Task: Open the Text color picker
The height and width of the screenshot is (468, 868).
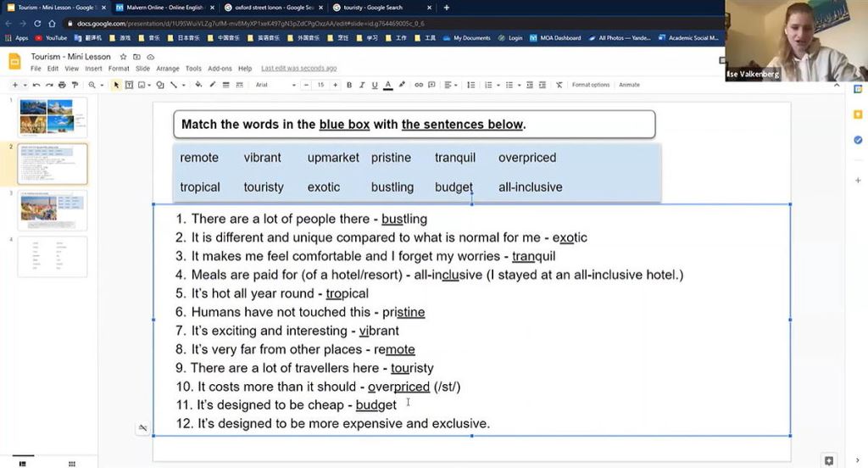Action: pyautogui.click(x=388, y=85)
